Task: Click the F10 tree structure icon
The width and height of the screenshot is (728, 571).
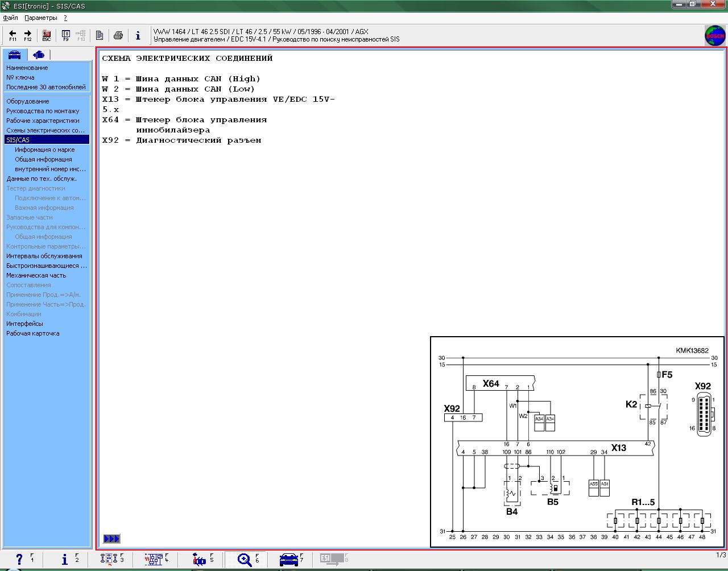Action: tap(81, 35)
